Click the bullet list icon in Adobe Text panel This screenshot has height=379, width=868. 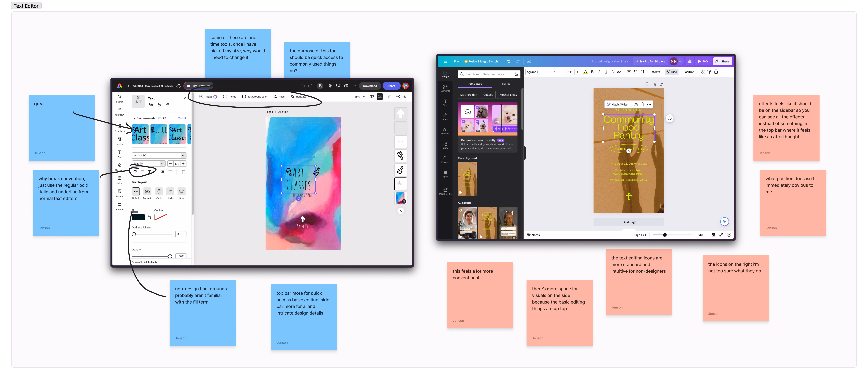pos(170,172)
